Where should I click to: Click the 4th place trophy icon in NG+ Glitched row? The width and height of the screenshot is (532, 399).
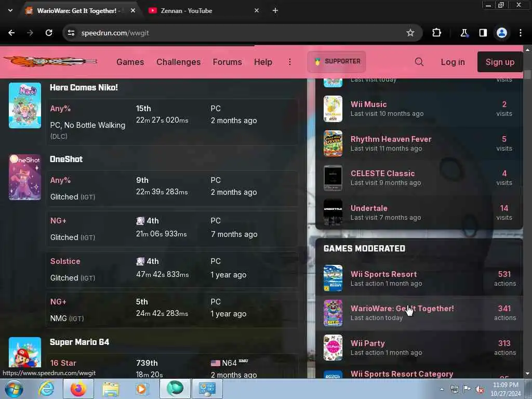tap(140, 221)
